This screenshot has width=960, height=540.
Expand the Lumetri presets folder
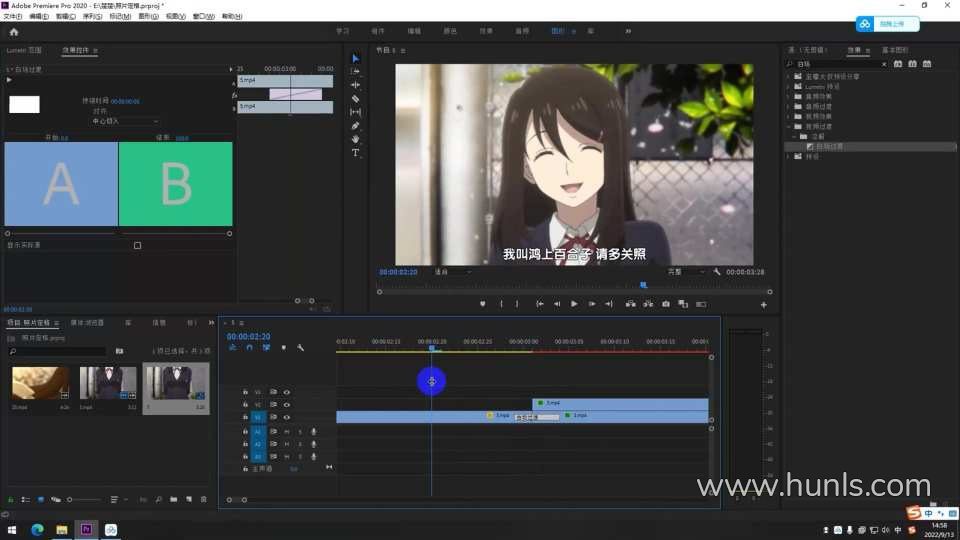click(789, 86)
